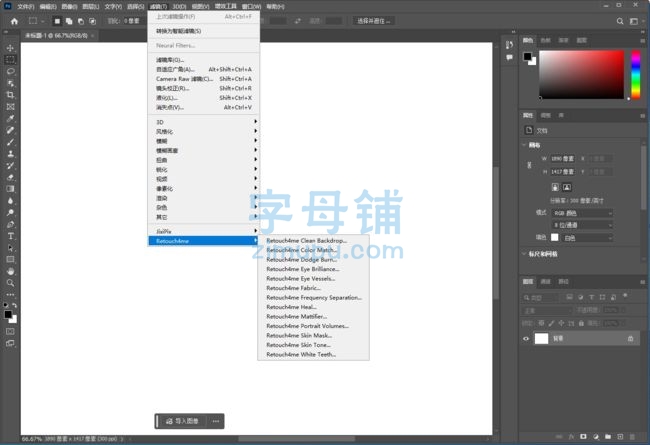650x445 pixels.
Task: Toggle visibility of the 背景 layer
Action: (x=526, y=339)
